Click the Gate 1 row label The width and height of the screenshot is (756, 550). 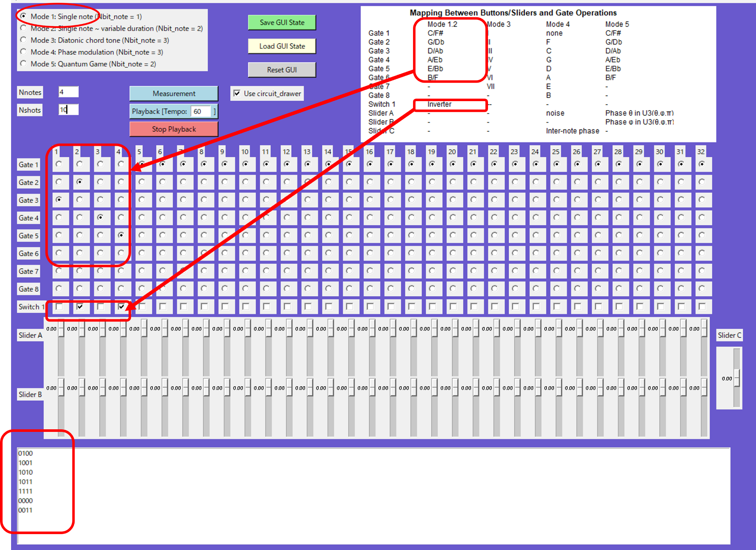pos(28,165)
